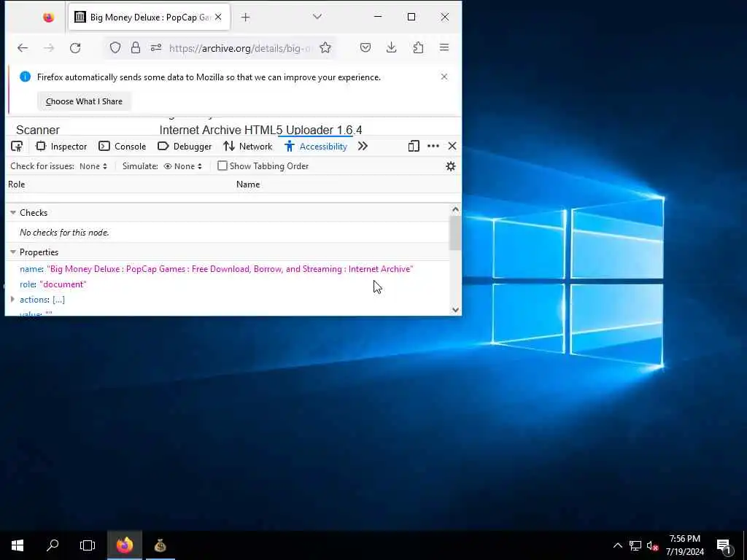Close the developer tools panel
Screen dimensions: 747x560
coord(452,146)
